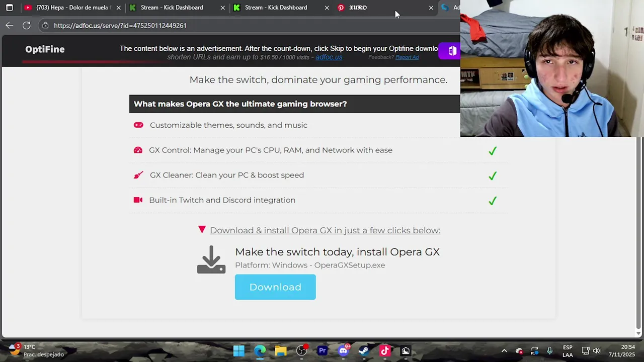Go back with the browser back arrow
The width and height of the screenshot is (644, 362).
point(10,25)
